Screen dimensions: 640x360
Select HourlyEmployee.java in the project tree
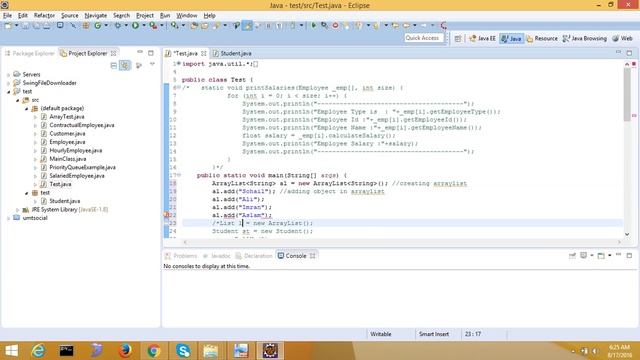76,151
